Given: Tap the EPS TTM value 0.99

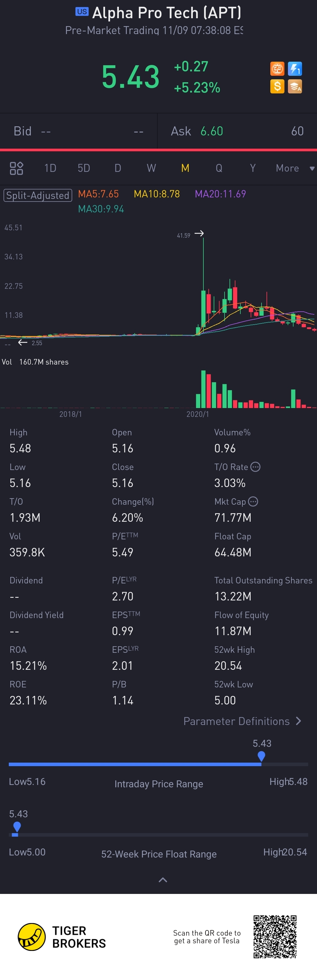Looking at the screenshot, I should point(122,631).
